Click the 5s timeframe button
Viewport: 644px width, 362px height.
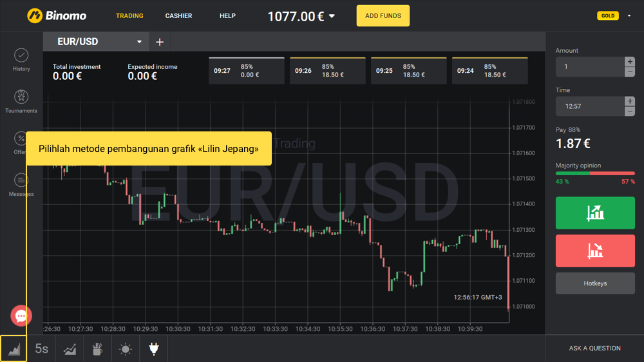(x=42, y=348)
